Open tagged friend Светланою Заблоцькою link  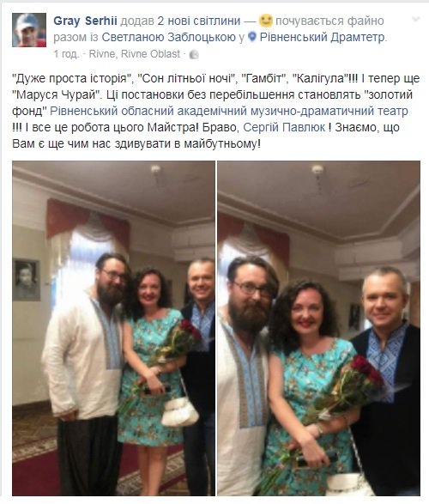(169, 38)
